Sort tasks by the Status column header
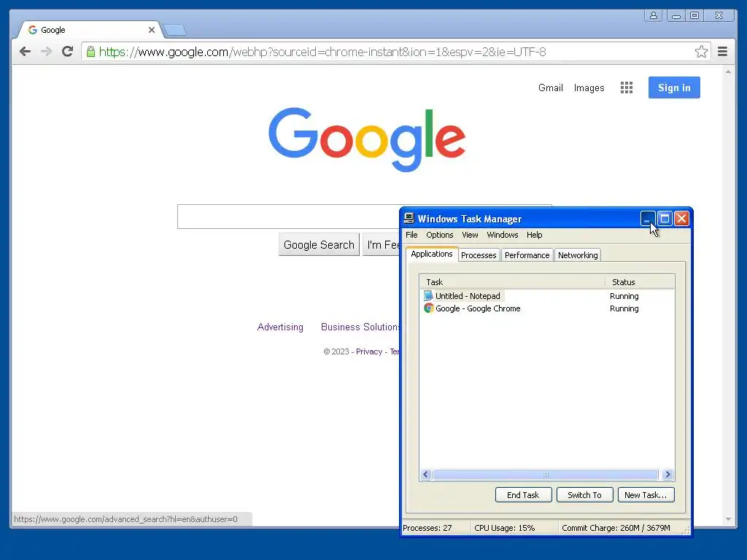Screen dimensions: 747x560 pos(640,282)
